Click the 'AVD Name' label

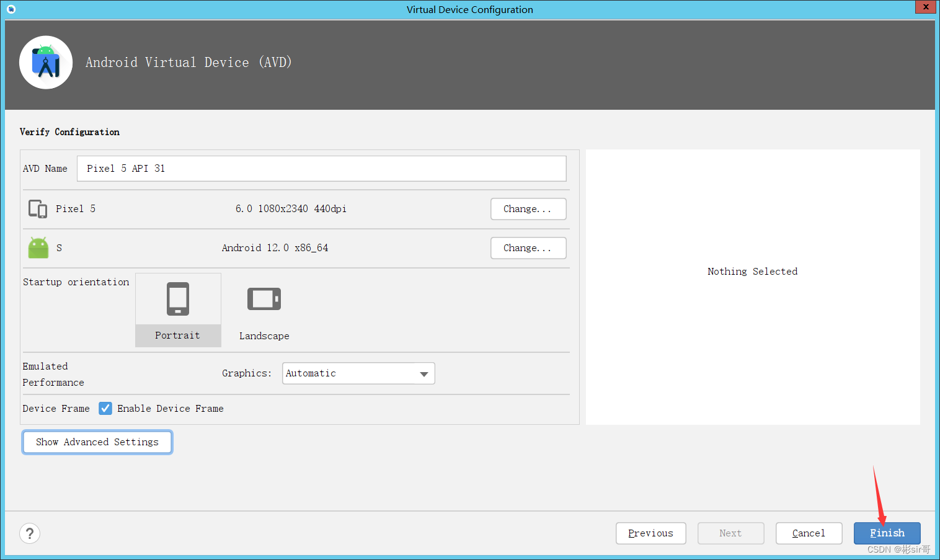coord(45,169)
